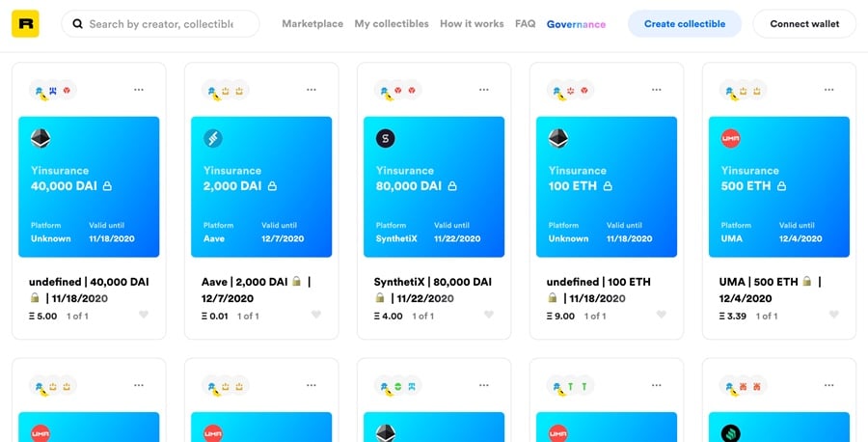Click the search magnifier icon
This screenshot has width=868, height=442.
point(77,24)
